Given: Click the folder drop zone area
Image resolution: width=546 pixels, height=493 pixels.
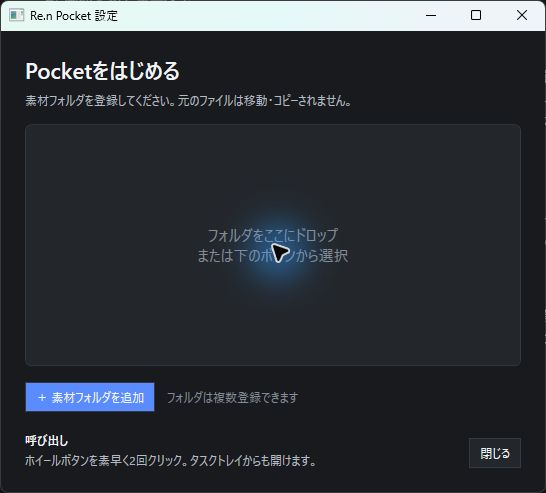Looking at the screenshot, I should pos(273,245).
